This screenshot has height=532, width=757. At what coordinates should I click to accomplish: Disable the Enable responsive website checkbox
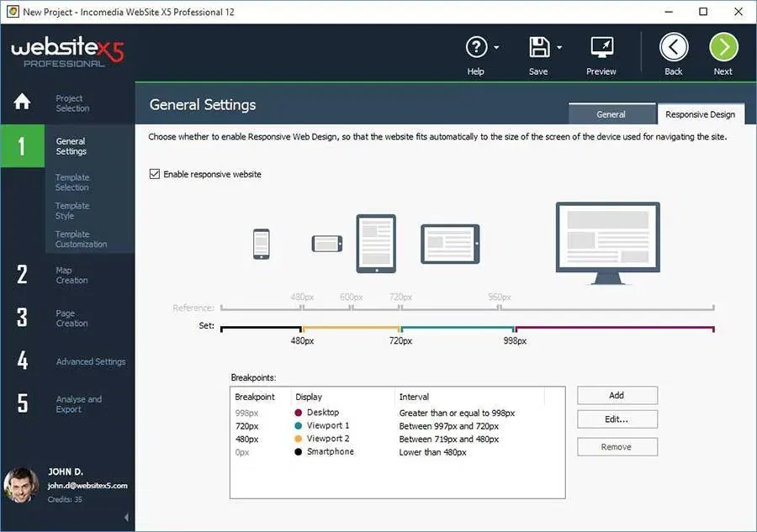click(154, 174)
